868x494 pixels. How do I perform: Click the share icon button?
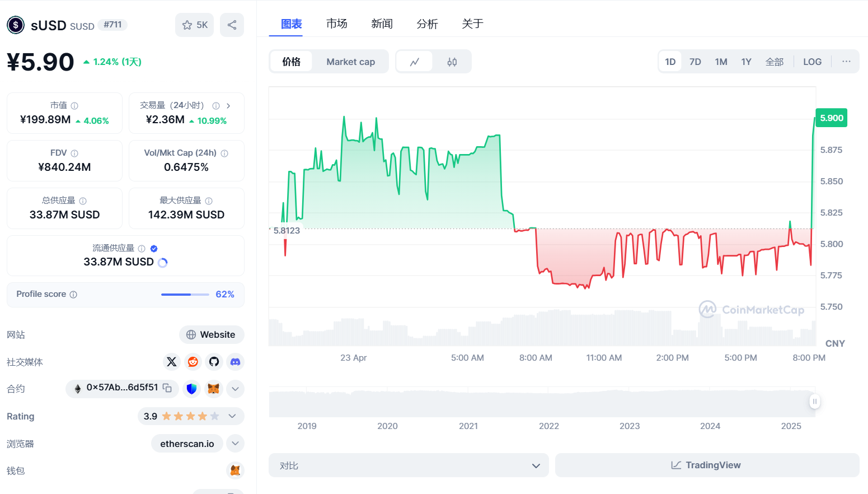pyautogui.click(x=232, y=25)
